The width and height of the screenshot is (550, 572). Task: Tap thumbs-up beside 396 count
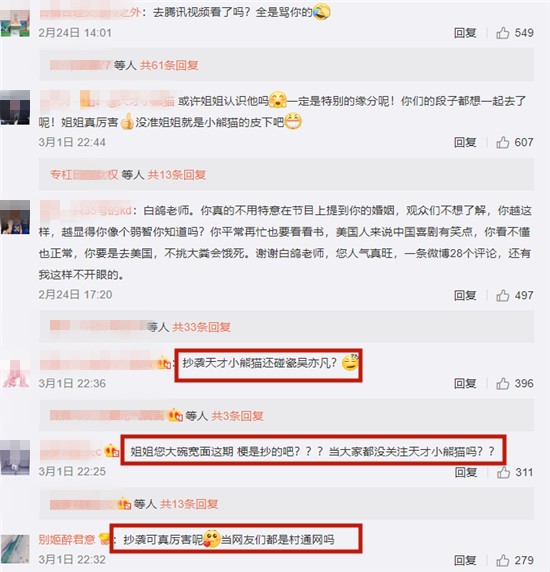coord(502,383)
